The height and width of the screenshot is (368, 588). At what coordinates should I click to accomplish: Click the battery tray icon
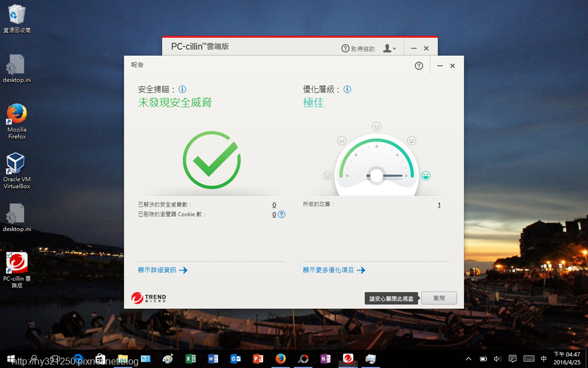click(x=483, y=359)
